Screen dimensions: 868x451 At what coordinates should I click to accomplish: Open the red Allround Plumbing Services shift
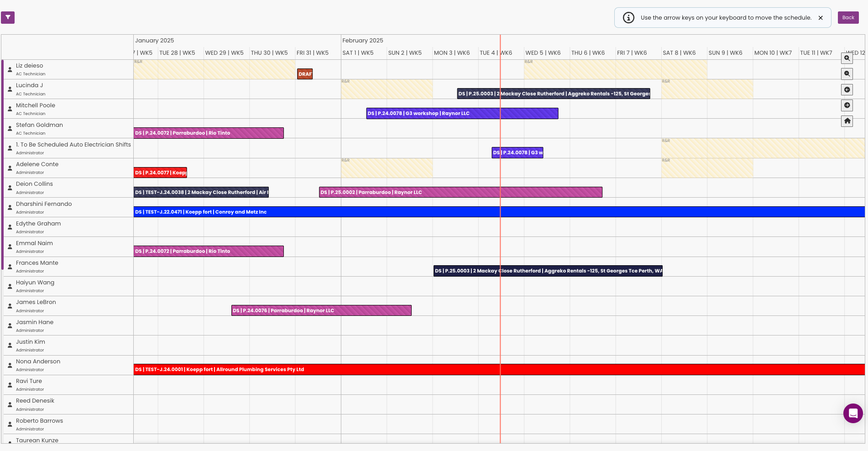pos(499,369)
